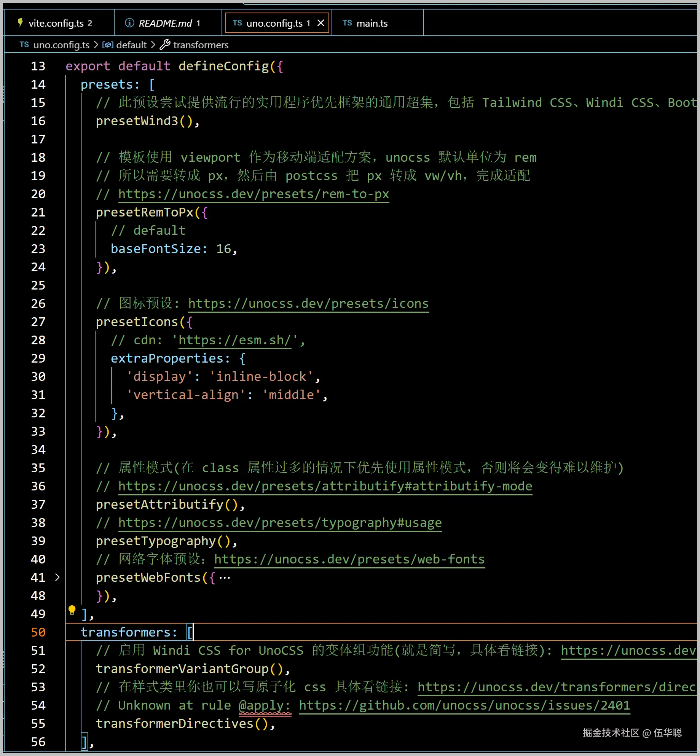Click the Vite icon on vite.config.ts tab

[x=20, y=23]
